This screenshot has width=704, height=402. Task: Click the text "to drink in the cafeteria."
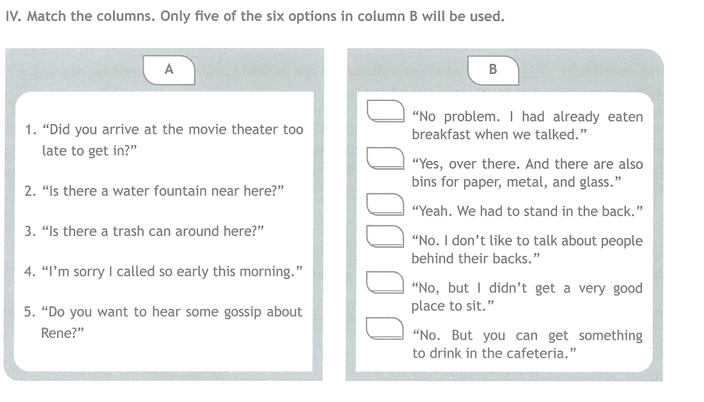494,353
